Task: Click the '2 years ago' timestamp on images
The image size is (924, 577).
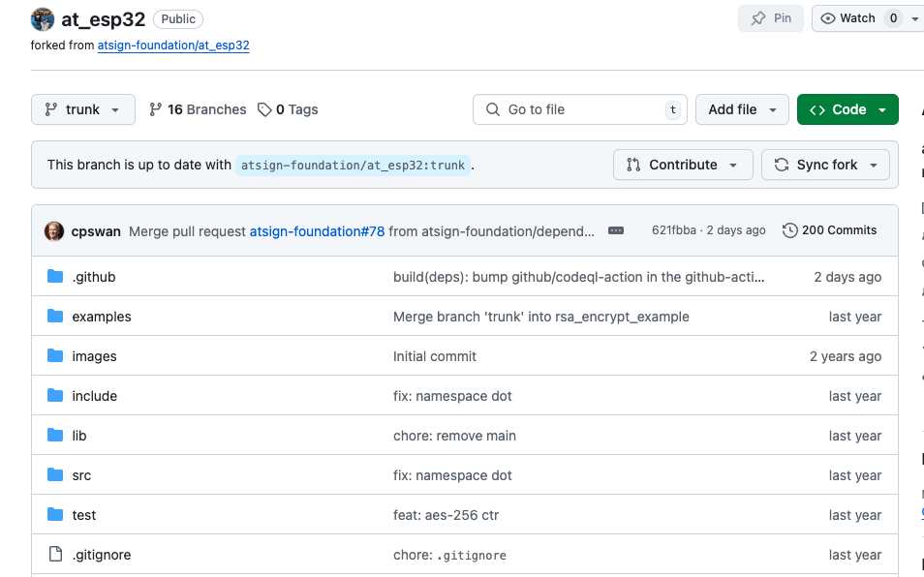Action: [845, 356]
